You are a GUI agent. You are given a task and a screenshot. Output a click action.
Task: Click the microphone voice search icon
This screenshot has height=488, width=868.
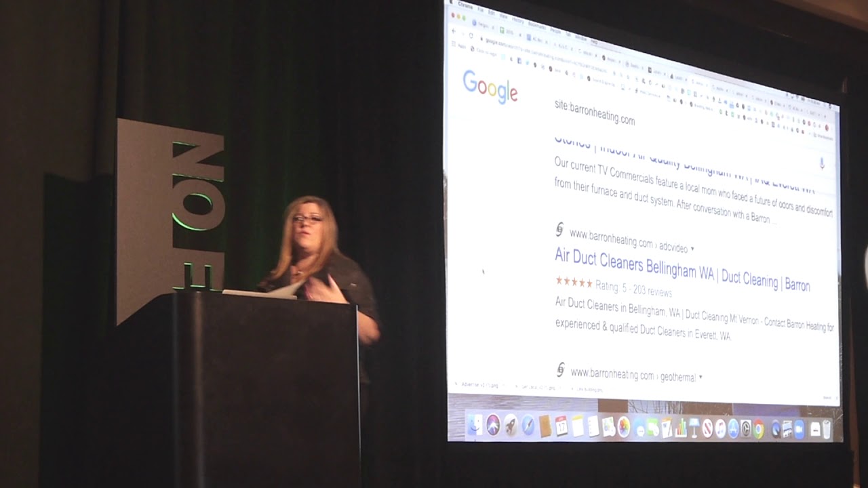[822, 163]
